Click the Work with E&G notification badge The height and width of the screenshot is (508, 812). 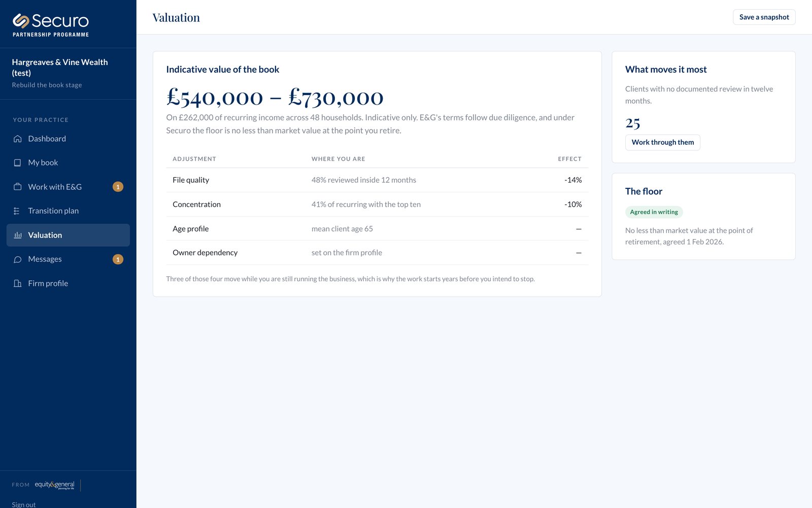pos(118,187)
